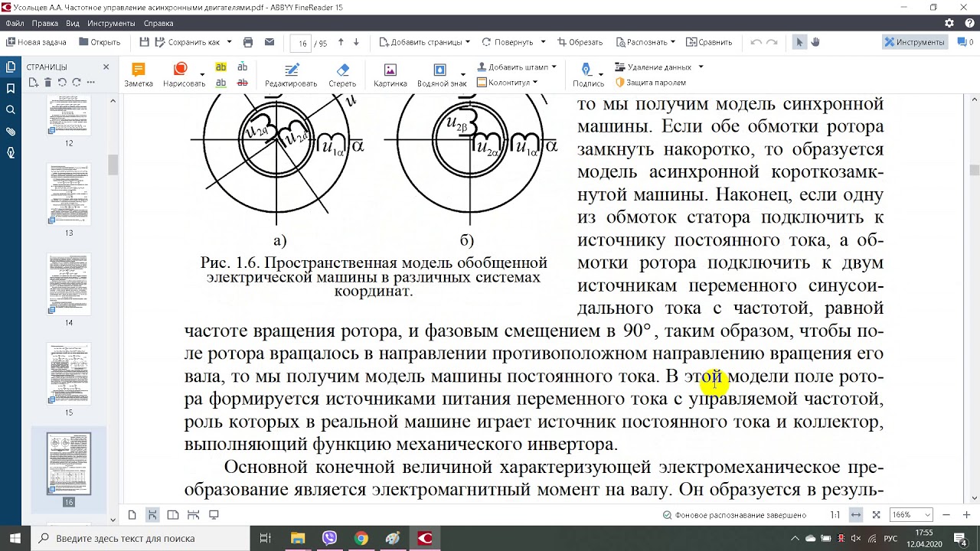Rotate page right in Pages panel
Viewport: 980px width, 551px height.
click(x=77, y=82)
